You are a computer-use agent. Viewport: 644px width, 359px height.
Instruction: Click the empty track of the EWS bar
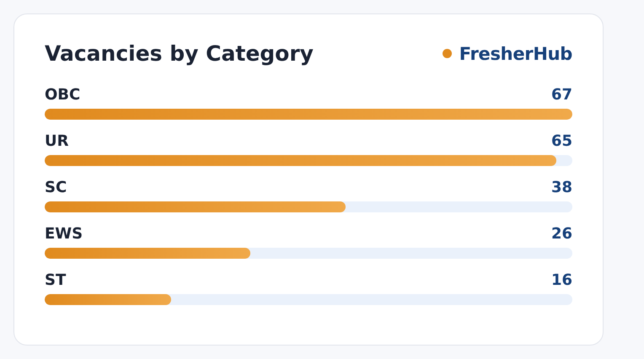coord(411,253)
